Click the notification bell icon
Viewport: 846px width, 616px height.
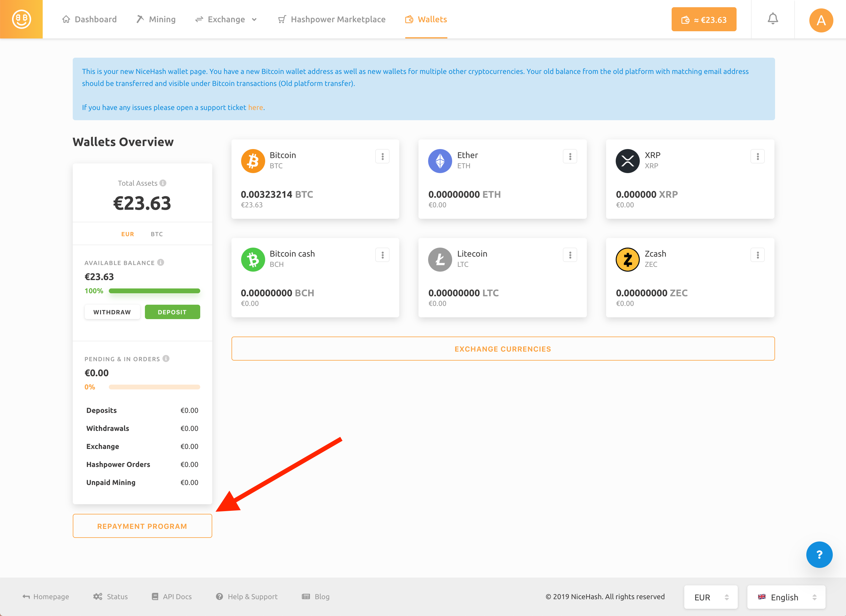(x=772, y=19)
